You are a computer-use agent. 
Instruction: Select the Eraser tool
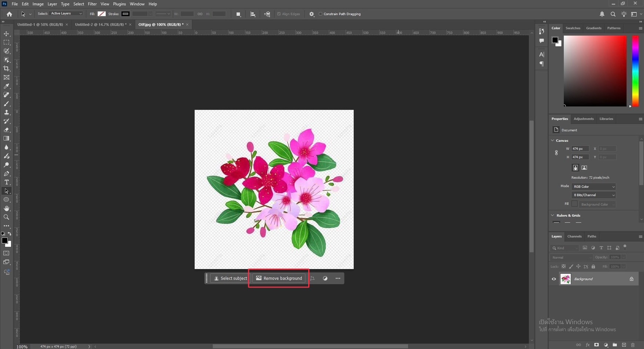tap(6, 130)
